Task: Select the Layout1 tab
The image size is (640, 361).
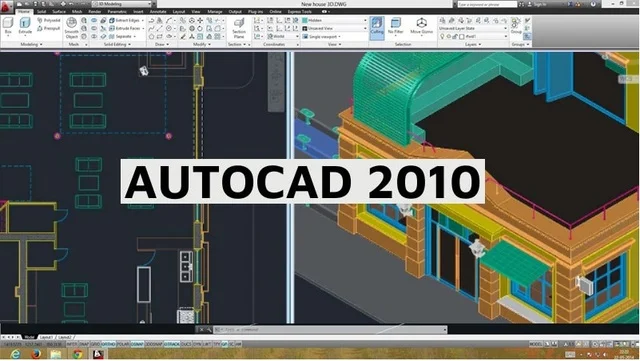Action: coord(46,337)
